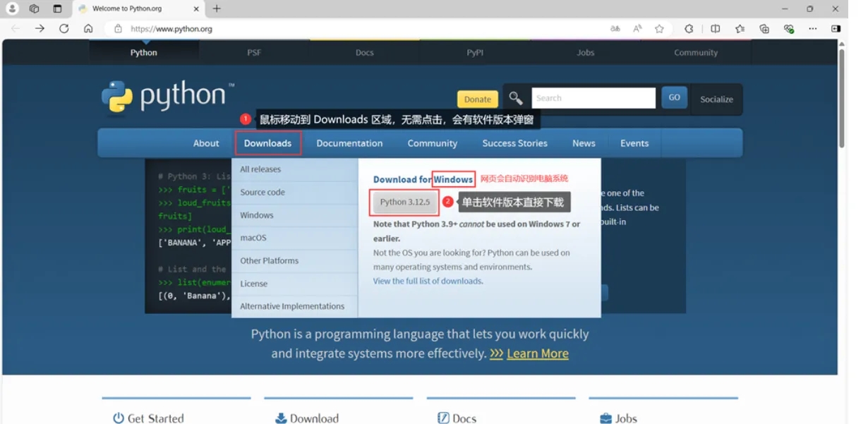Click Windows link in Download for heading

click(x=453, y=179)
